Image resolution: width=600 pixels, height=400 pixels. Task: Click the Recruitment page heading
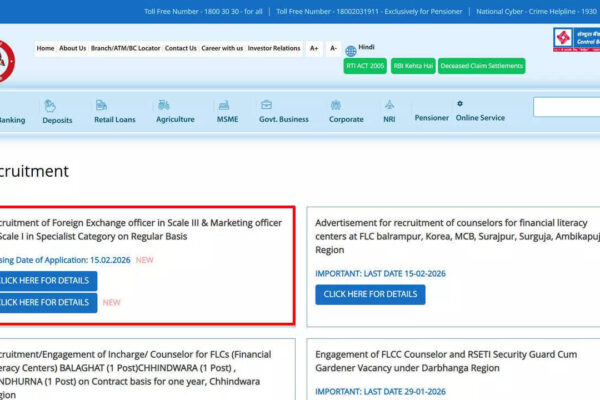coord(34,171)
